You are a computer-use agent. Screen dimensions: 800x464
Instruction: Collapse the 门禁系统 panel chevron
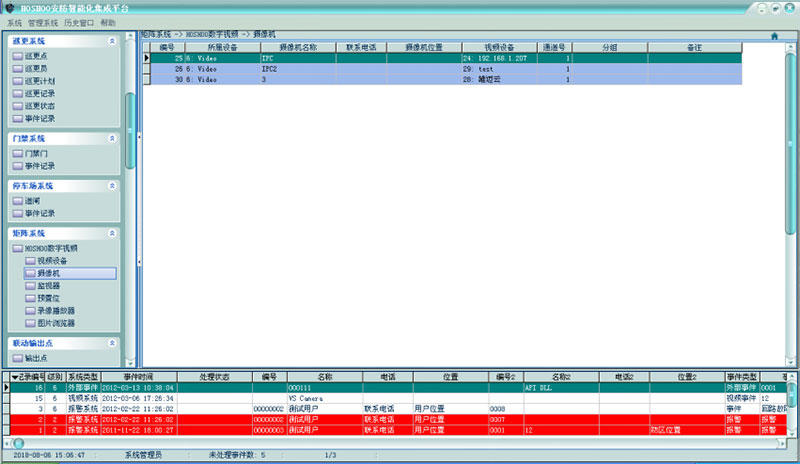coord(111,138)
